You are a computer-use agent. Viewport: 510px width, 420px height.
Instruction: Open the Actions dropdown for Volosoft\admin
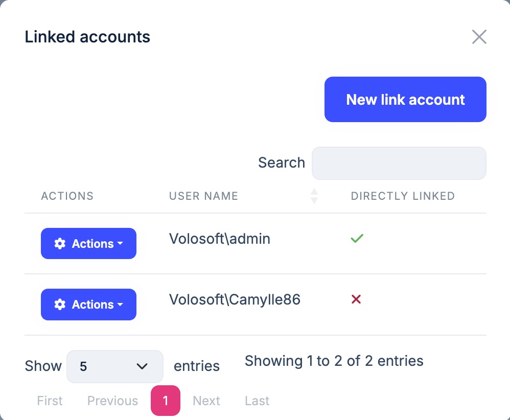[x=88, y=244]
